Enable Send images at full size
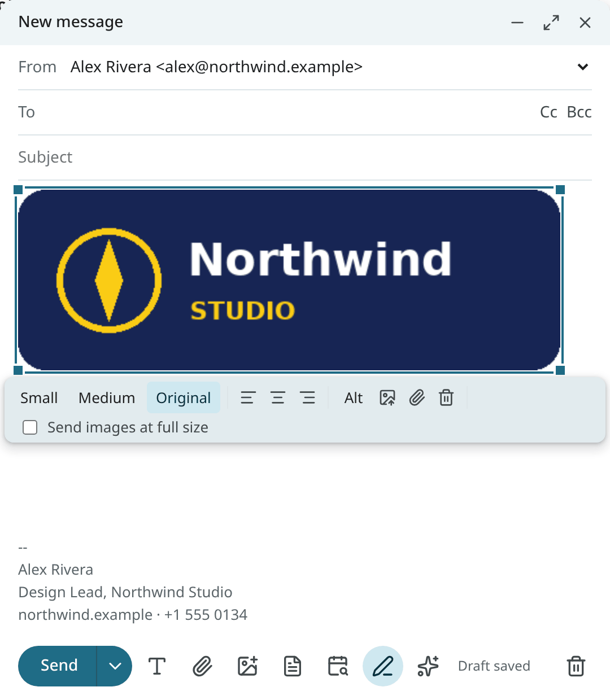 30,427
